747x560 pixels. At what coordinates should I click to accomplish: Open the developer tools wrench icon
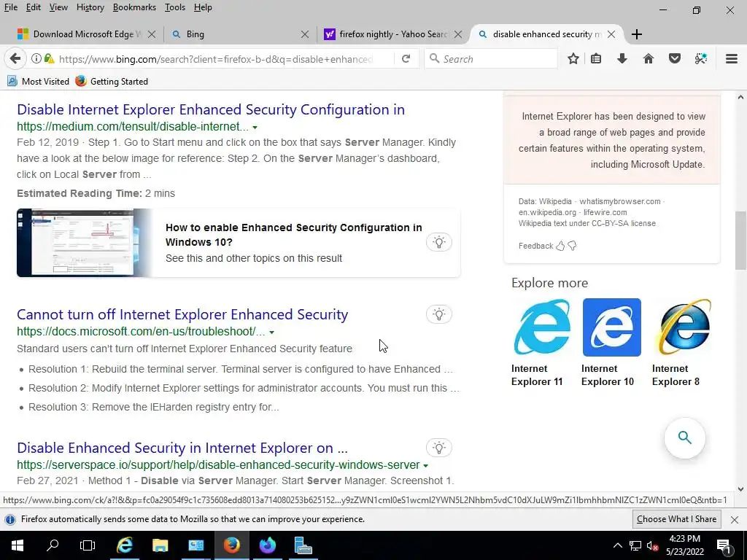tap(701, 58)
